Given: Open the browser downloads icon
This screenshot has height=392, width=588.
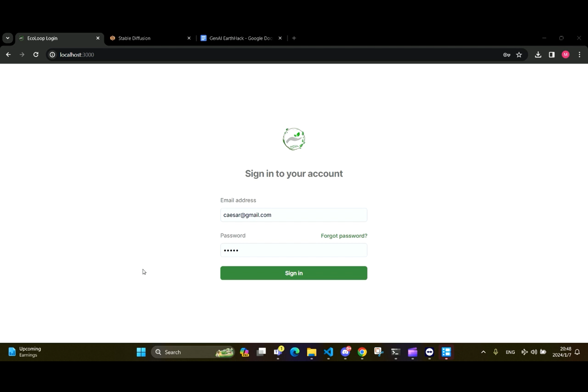Looking at the screenshot, I should [x=538, y=55].
